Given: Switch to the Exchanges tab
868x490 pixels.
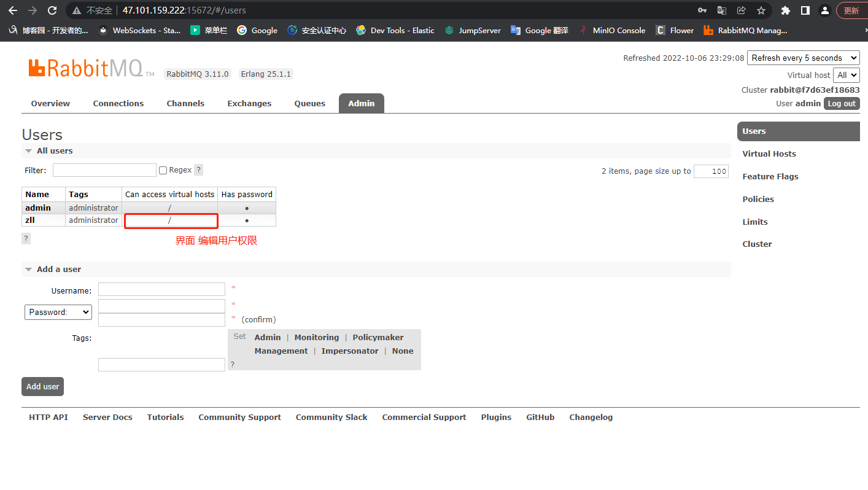Looking at the screenshot, I should coord(249,103).
